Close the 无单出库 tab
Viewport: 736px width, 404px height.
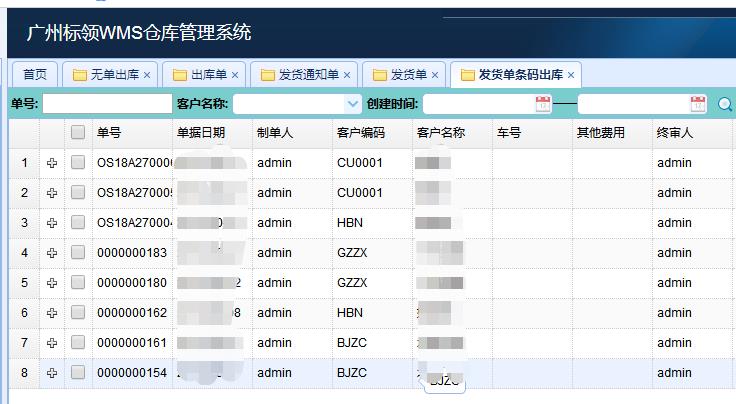147,75
